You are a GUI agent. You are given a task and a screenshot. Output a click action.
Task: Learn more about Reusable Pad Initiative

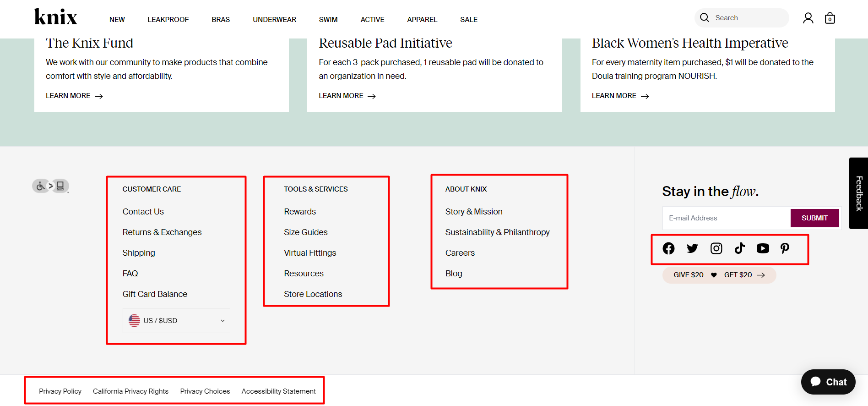347,96
